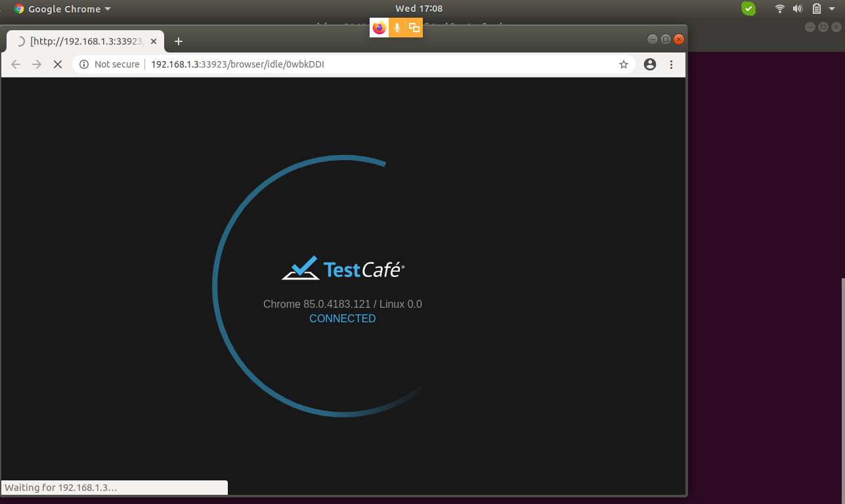Screen dimensions: 845x504
Task: Open the Chrome profile avatar menu
Action: 650,64
